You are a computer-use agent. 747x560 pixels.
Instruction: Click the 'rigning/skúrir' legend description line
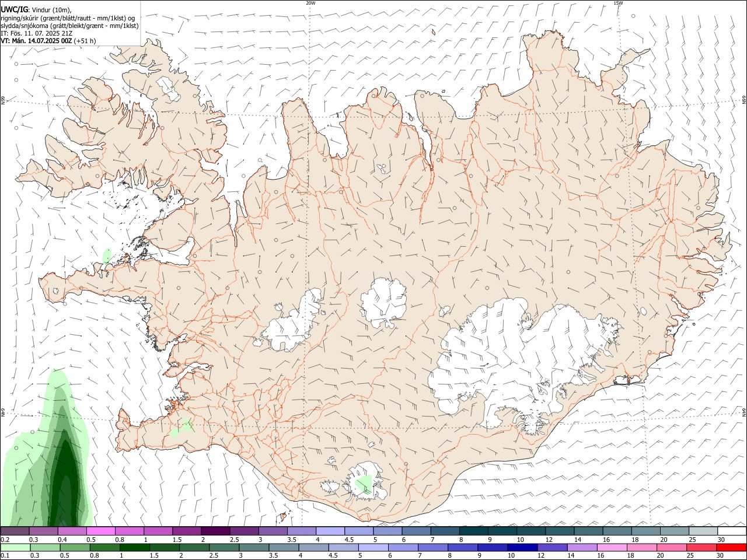pos(68,17)
